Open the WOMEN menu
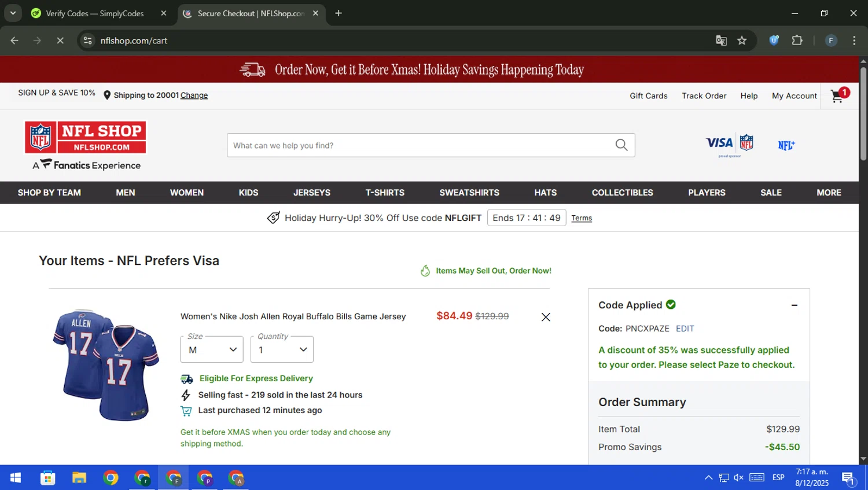Image resolution: width=868 pixels, height=490 pixels. [187, 193]
